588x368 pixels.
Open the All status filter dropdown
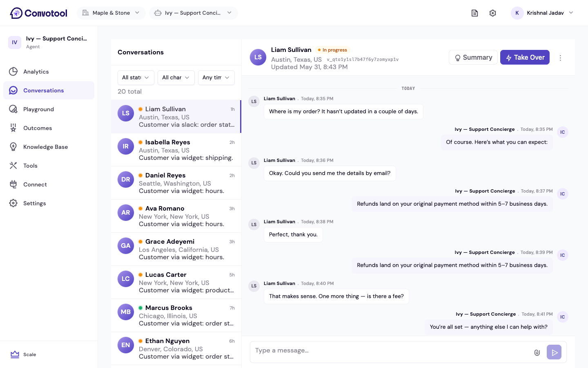136,78
